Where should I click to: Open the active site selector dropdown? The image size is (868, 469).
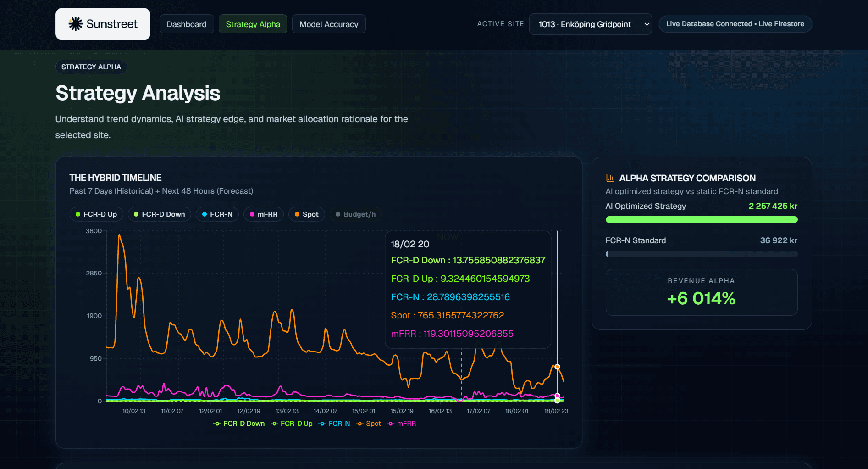(x=590, y=24)
